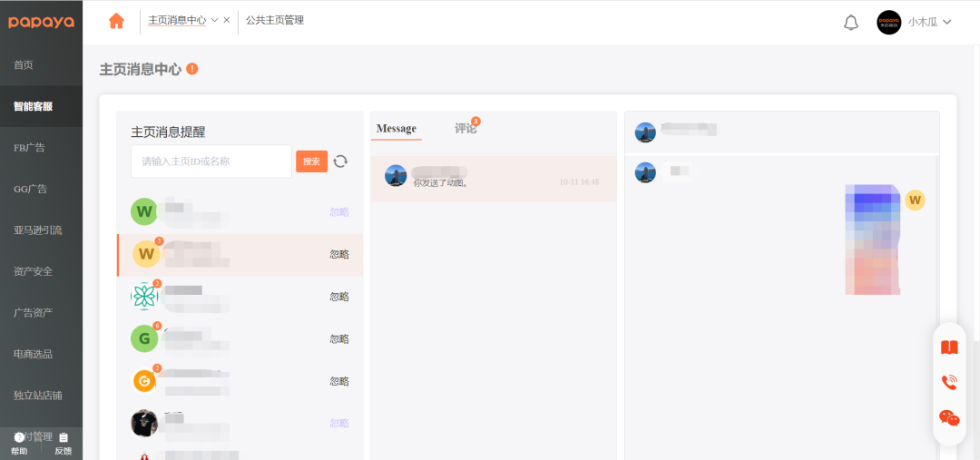Select the green G page avatar
The image size is (980, 460).
pos(144,338)
